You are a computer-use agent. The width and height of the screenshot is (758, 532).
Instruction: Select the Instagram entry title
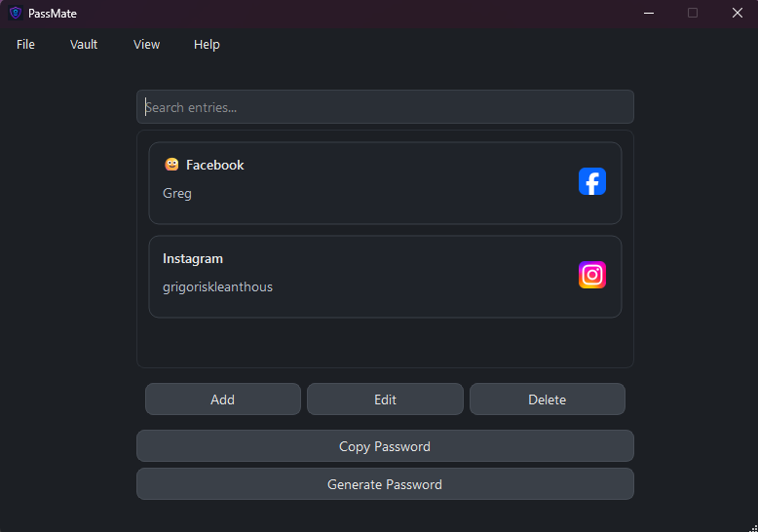pyautogui.click(x=193, y=258)
